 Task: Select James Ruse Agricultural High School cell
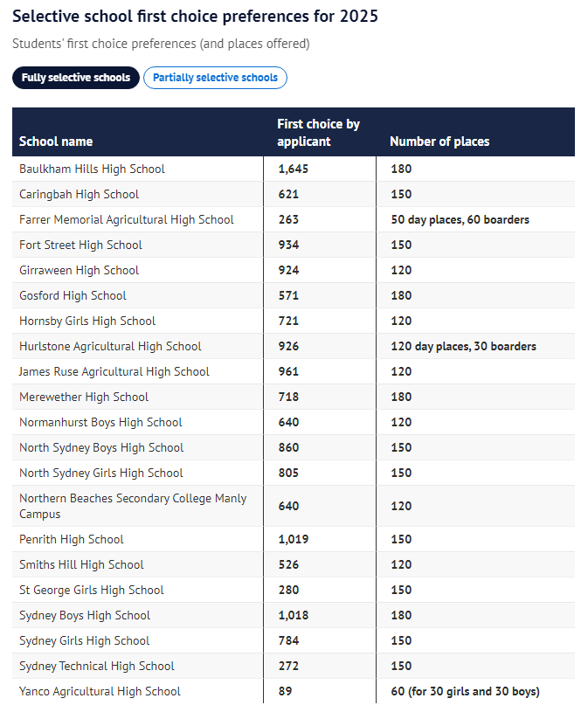coord(114,372)
